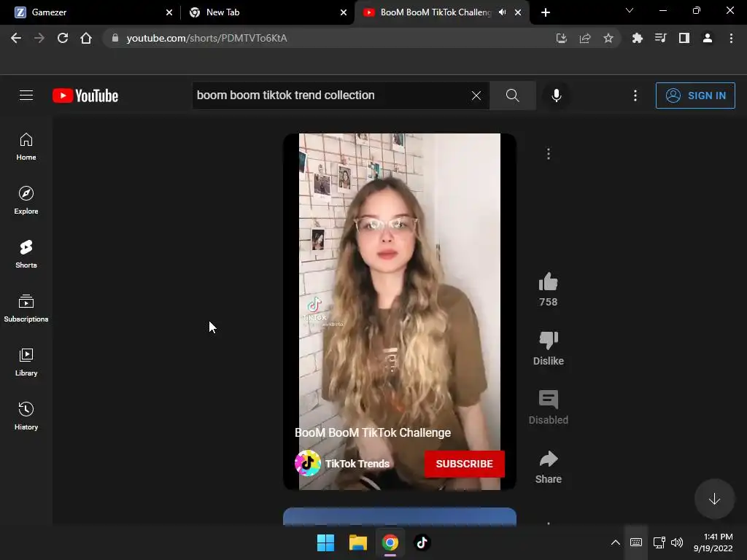Navigate back in the browser
This screenshot has height=560, width=747.
[x=16, y=38]
